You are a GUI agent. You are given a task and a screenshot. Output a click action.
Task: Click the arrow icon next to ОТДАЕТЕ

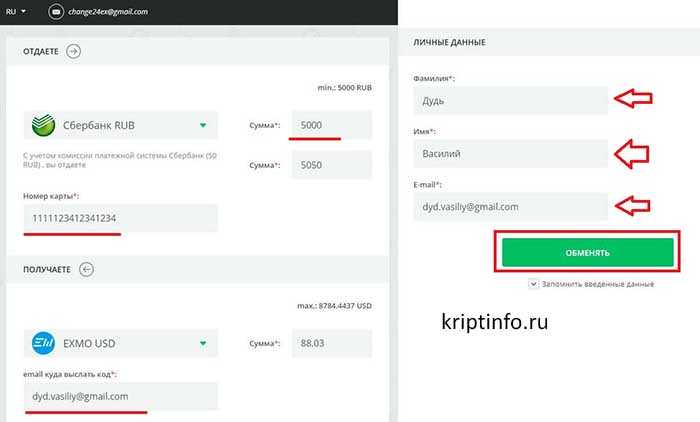[x=73, y=51]
